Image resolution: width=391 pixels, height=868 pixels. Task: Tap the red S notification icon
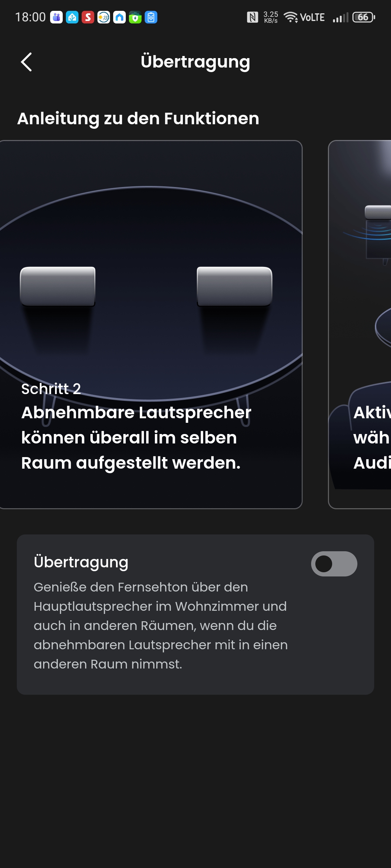(x=88, y=17)
